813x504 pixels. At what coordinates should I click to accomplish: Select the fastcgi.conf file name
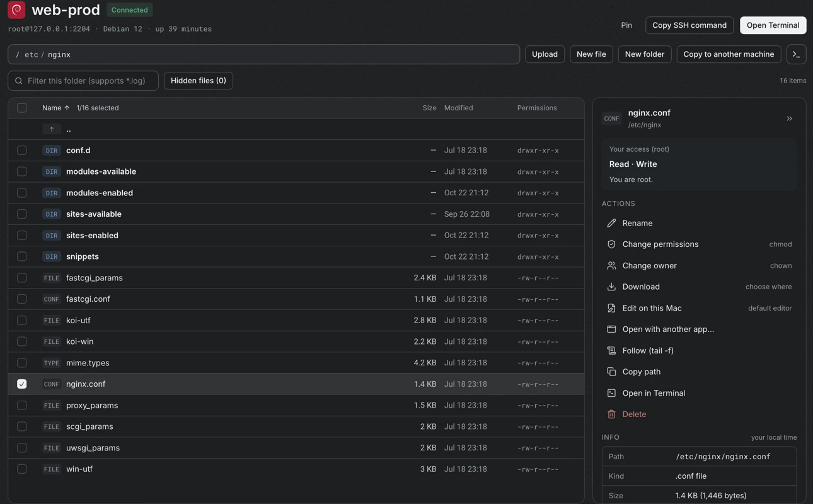click(x=88, y=299)
